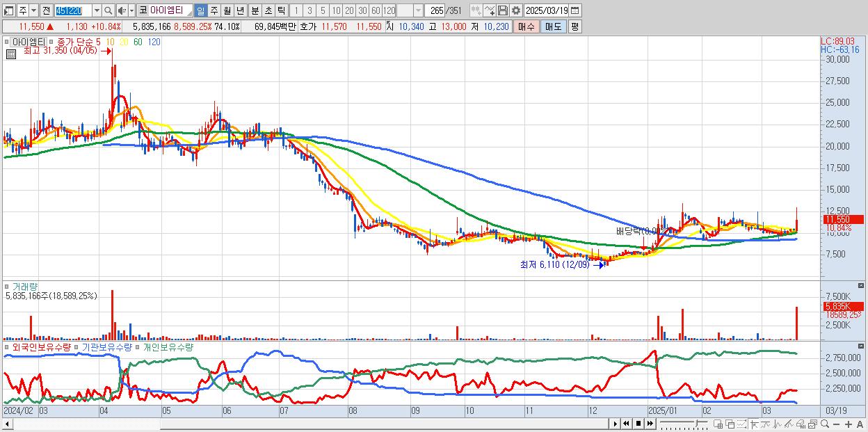Screen dimensions: 868x432
Task: Switch to the 년 yearly chart tab
Action: 240,10
